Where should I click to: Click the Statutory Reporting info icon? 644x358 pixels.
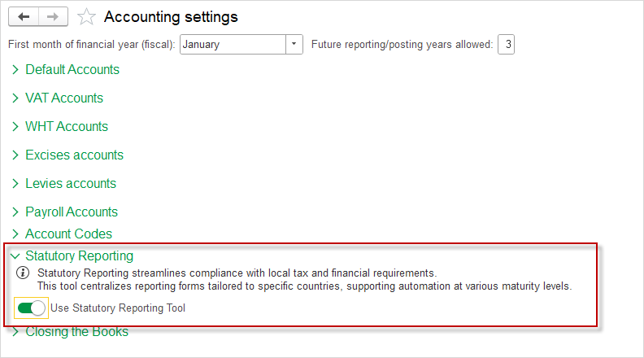(23, 273)
